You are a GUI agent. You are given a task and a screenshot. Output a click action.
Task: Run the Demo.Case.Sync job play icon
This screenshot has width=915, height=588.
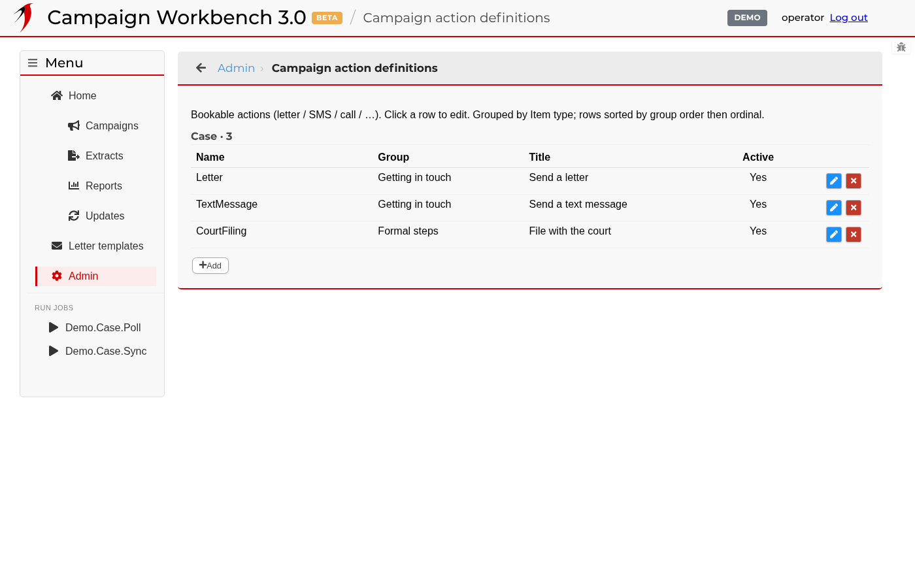point(54,351)
